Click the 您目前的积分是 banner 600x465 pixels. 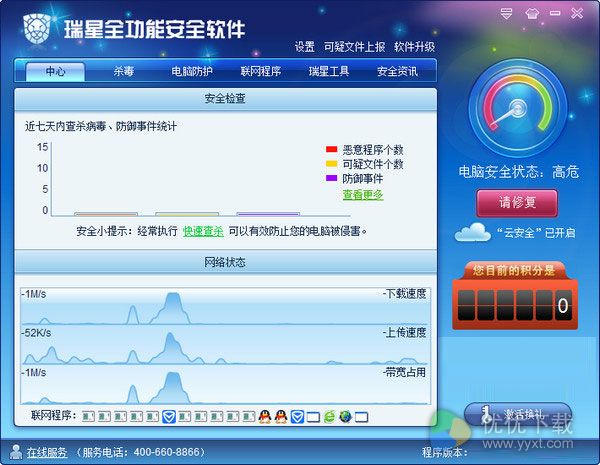tap(514, 271)
